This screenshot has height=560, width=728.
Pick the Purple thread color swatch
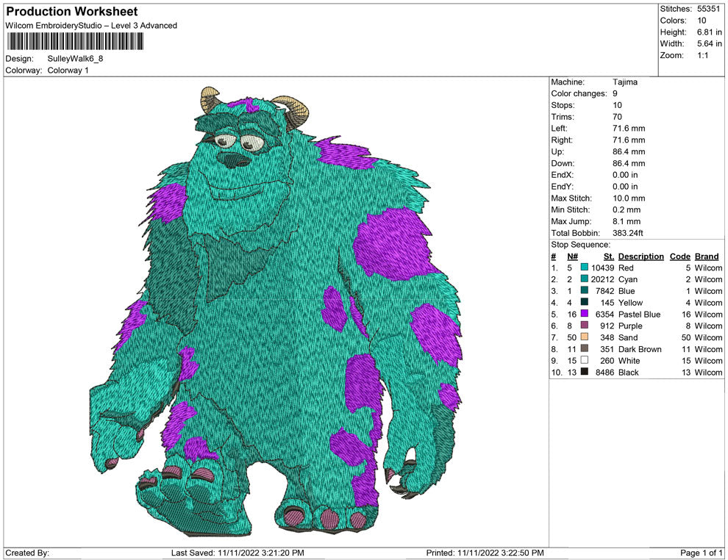[x=585, y=326]
